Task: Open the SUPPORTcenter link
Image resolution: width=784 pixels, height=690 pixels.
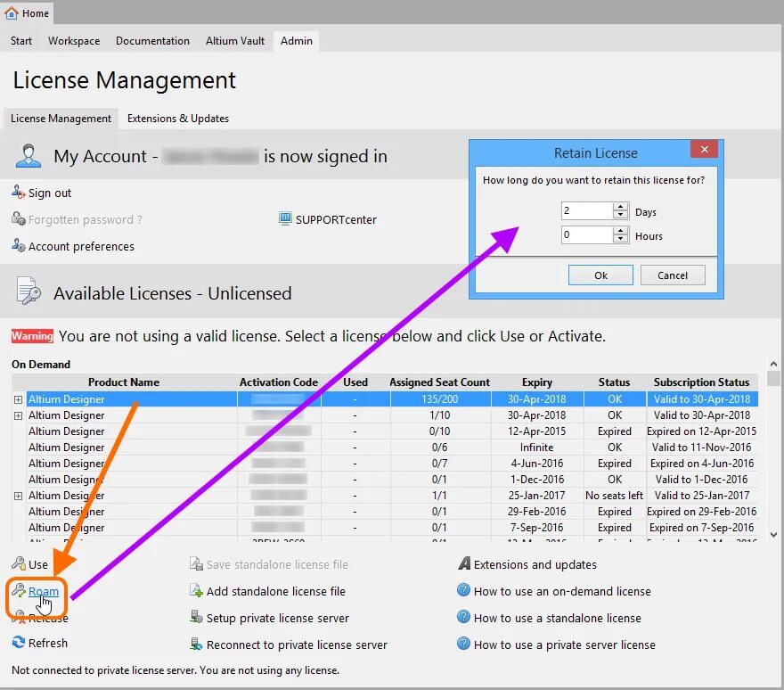Action: click(336, 219)
